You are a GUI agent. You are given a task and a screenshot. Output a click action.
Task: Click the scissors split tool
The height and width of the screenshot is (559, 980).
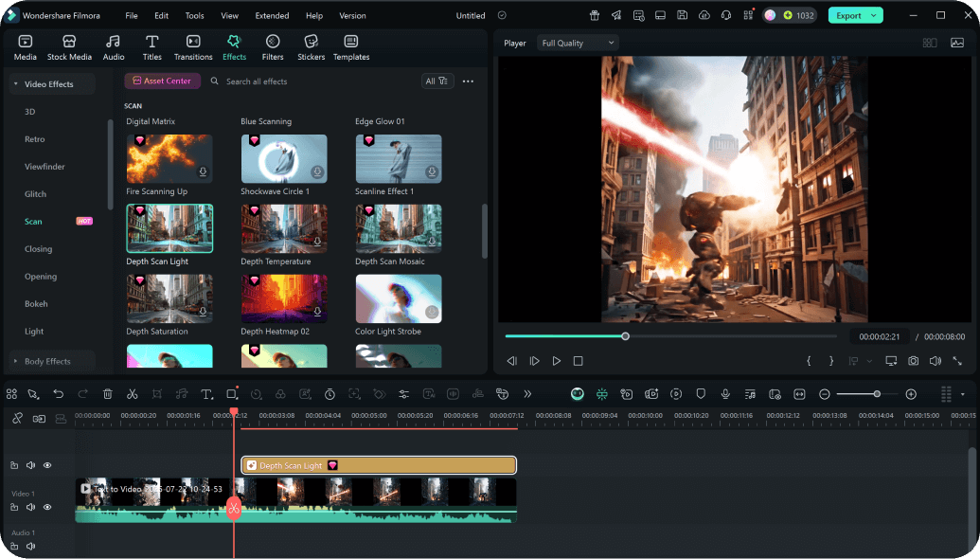tap(132, 394)
